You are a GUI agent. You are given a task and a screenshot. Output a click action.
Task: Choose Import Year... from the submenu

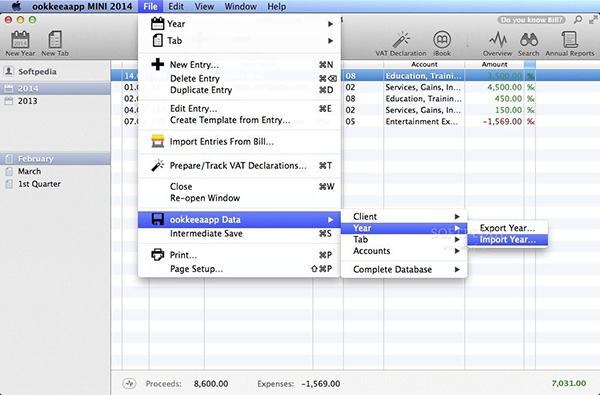[x=507, y=240]
